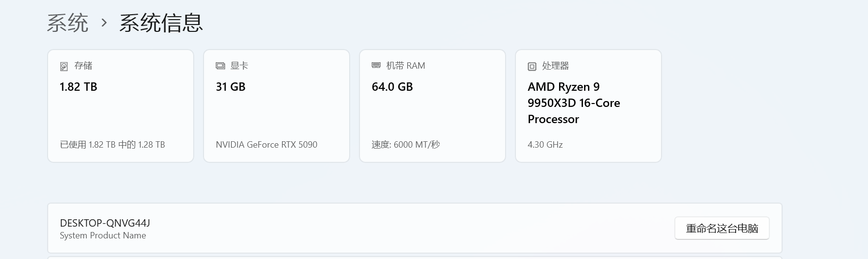This screenshot has height=259, width=868.
Task: Click the graphics card icon
Action: click(x=220, y=66)
